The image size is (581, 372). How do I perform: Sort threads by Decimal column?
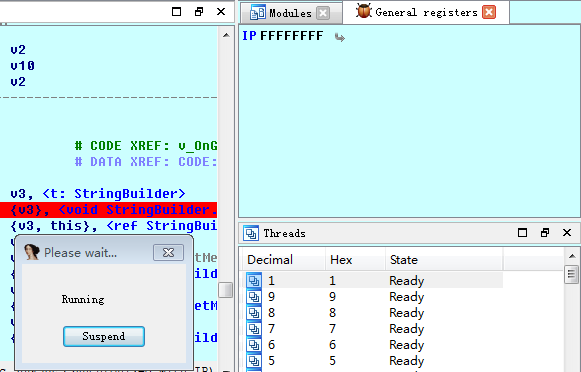[x=283, y=260]
